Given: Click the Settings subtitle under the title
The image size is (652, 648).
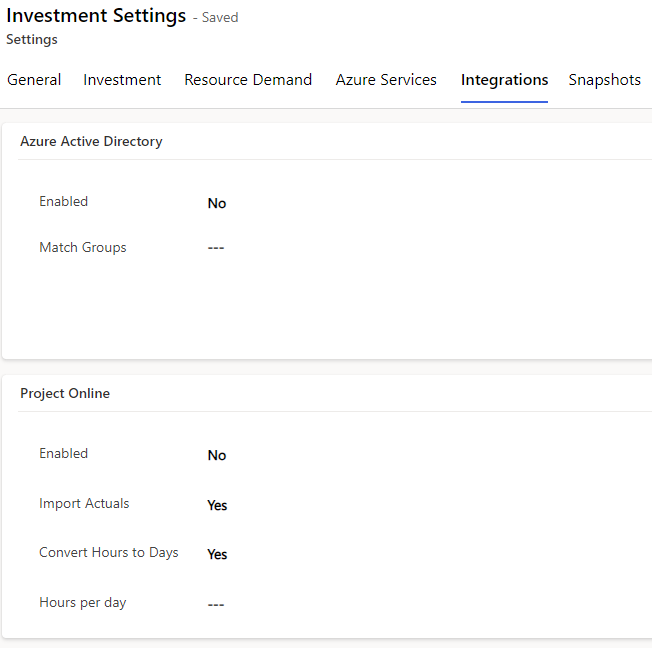Looking at the screenshot, I should [x=32, y=40].
